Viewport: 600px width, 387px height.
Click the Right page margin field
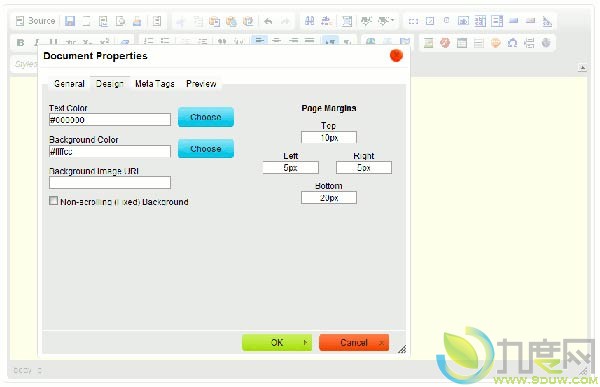coord(364,168)
